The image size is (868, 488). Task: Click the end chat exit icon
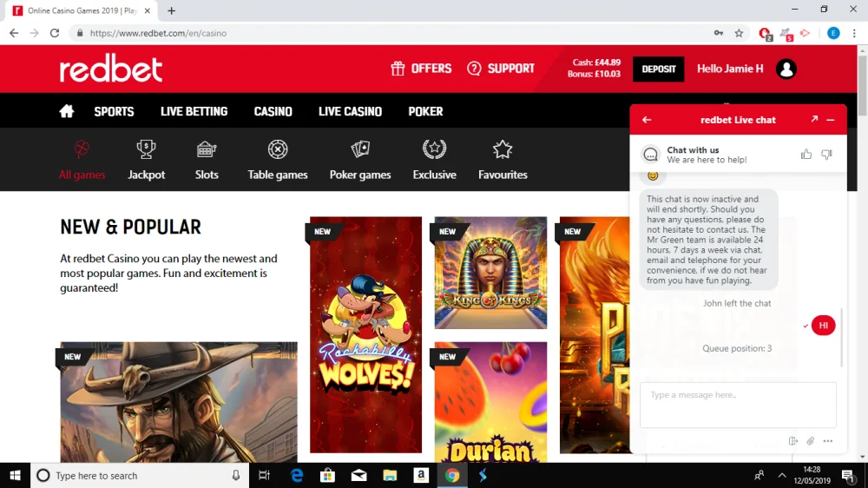pyautogui.click(x=792, y=441)
